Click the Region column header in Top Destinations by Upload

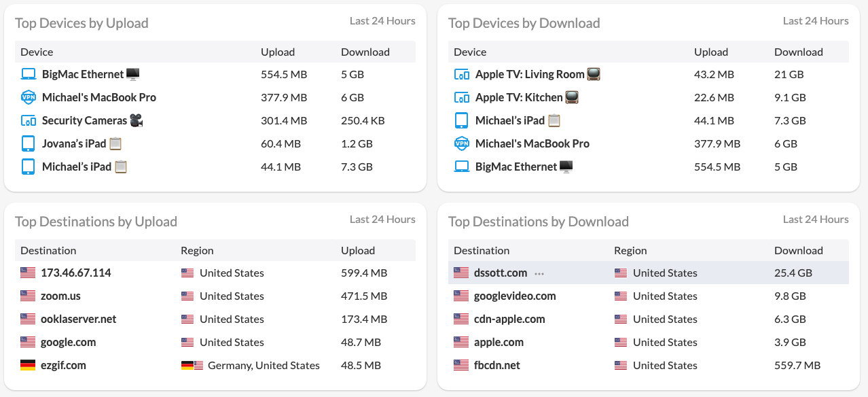(197, 250)
